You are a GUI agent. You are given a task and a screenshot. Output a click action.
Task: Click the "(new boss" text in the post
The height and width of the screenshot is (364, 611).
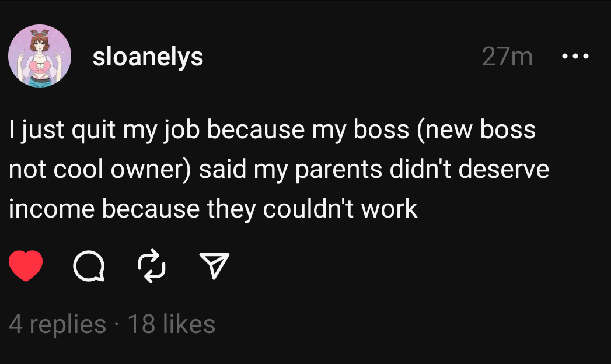coord(476,129)
